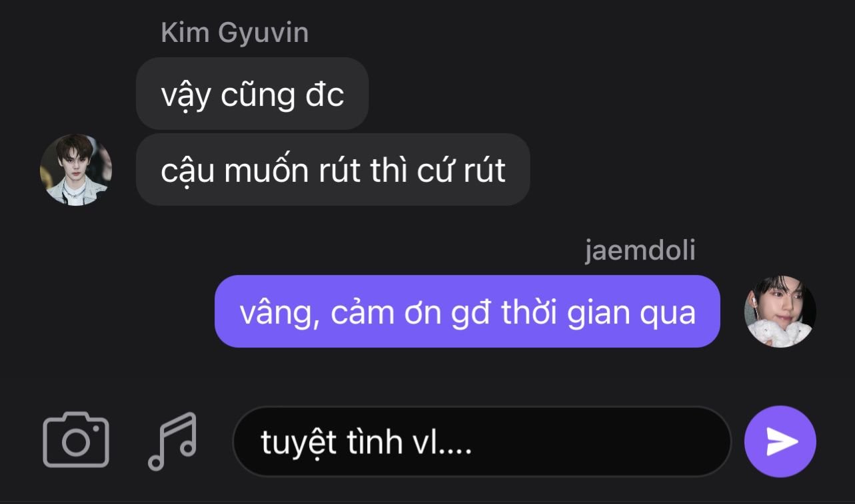The width and height of the screenshot is (855, 504).
Task: Tap the music note icon
Action: tap(173, 441)
